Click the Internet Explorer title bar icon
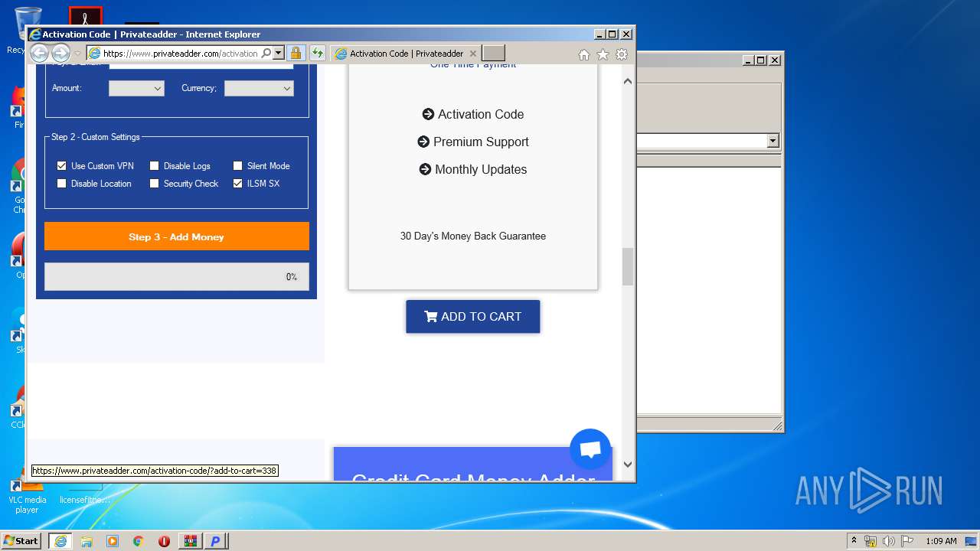Viewport: 980px width, 551px height. tap(34, 34)
